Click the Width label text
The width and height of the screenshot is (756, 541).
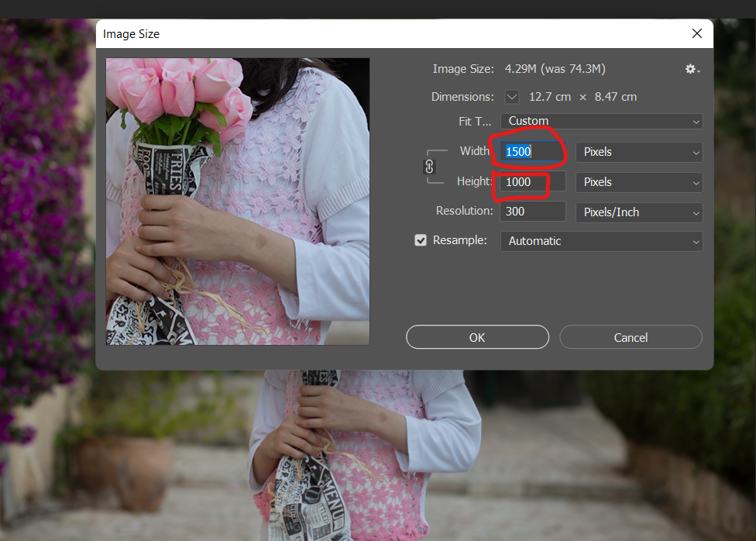[474, 151]
